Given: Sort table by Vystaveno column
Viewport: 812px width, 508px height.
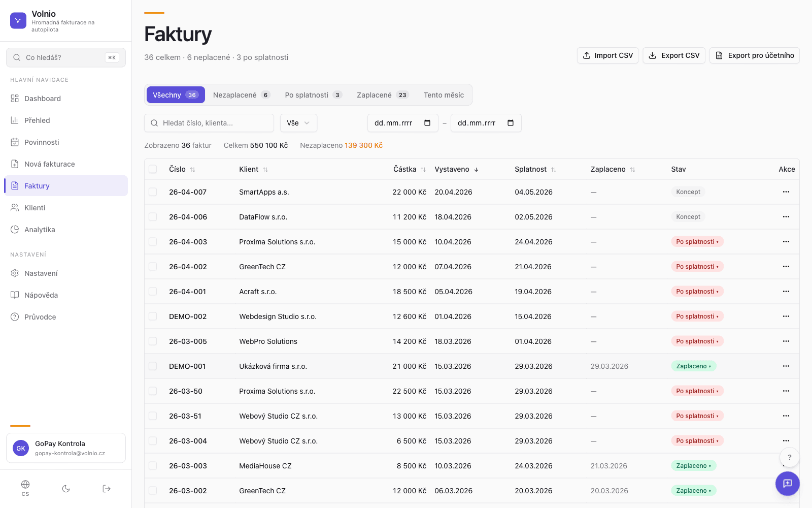Looking at the screenshot, I should pos(457,169).
